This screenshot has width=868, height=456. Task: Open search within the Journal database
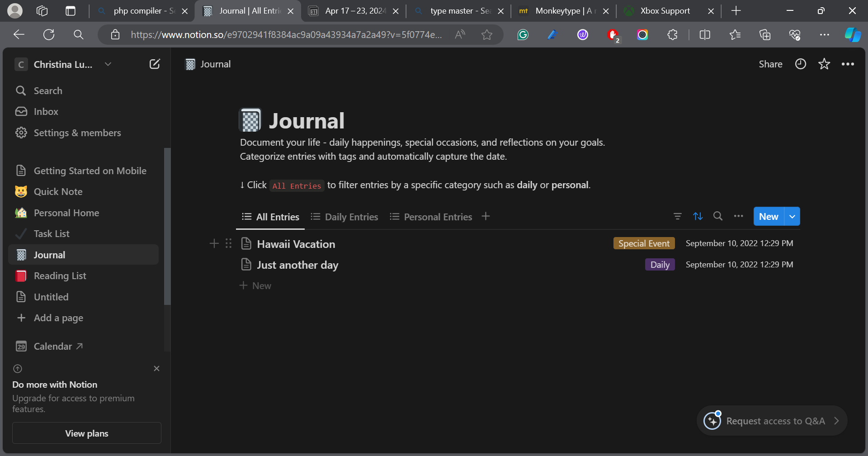coord(717,217)
